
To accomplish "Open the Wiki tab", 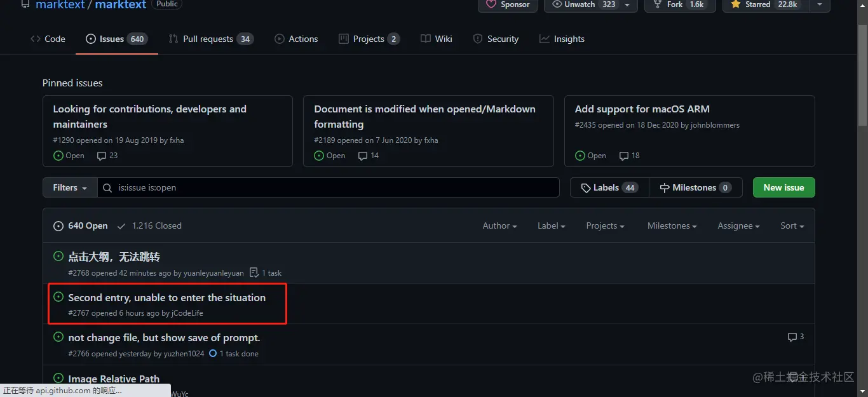I will point(437,39).
